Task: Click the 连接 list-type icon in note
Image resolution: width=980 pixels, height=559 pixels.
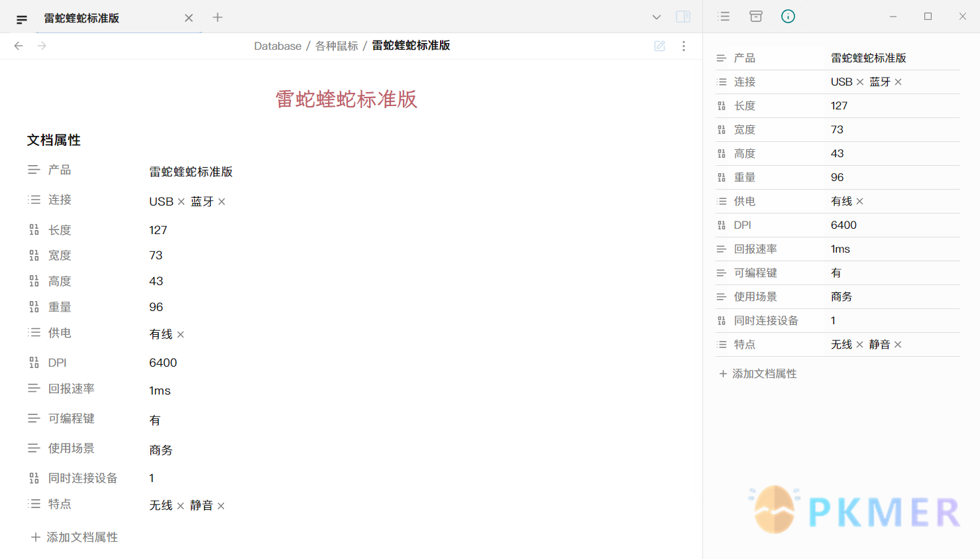Action: [34, 200]
